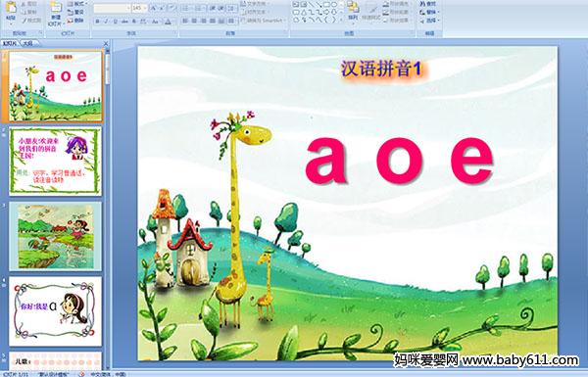Click the Delete slide icon
This screenshot has width=588, height=377.
tap(71, 21)
